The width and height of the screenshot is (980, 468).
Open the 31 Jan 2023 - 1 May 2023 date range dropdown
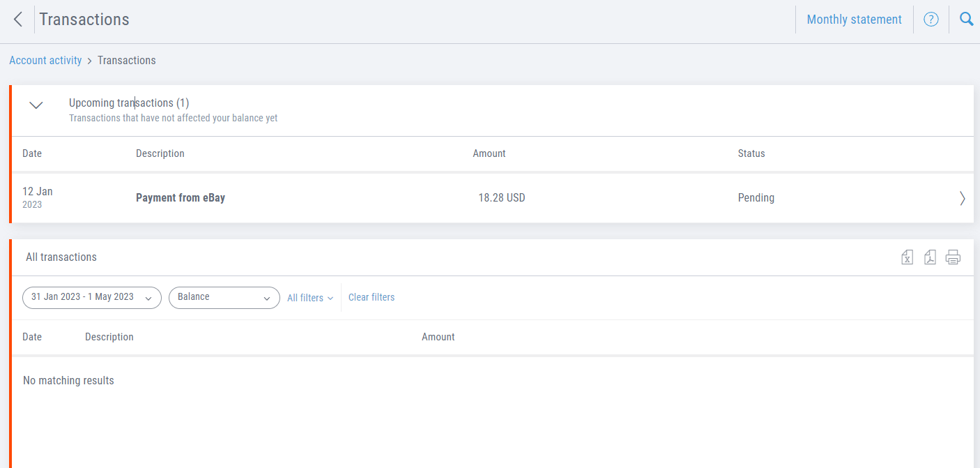(x=92, y=297)
